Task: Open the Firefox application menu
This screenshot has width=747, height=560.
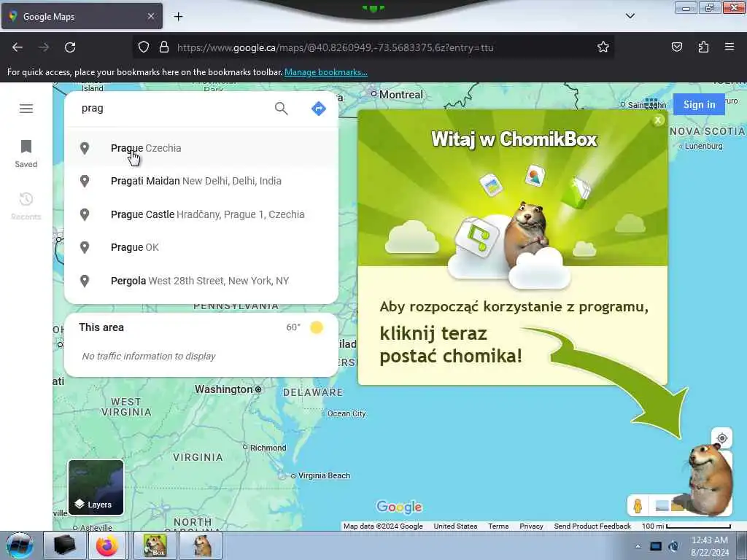Action: coord(729,47)
